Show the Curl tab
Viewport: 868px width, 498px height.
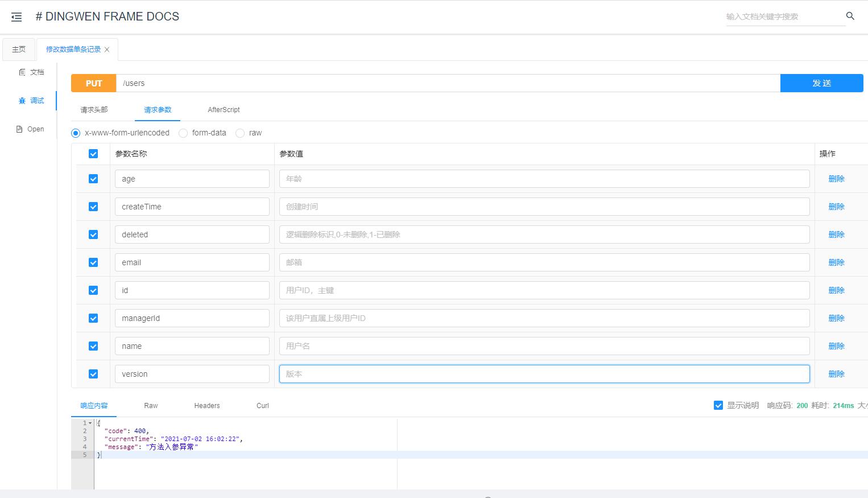(263, 406)
